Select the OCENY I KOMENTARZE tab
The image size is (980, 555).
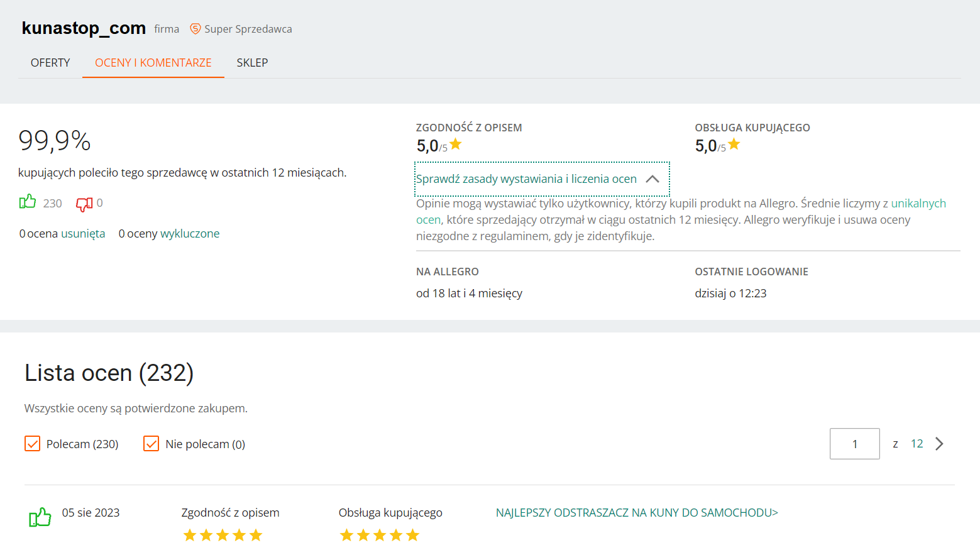click(x=153, y=63)
